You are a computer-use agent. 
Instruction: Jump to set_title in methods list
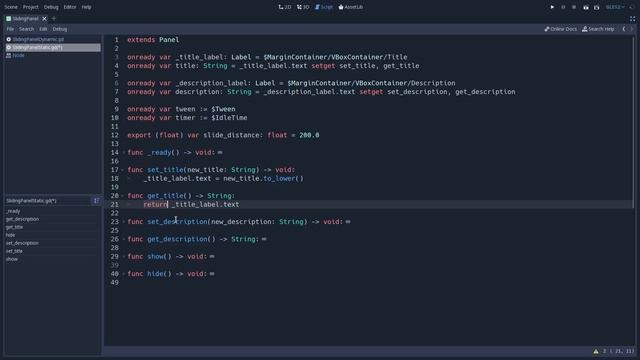(15, 251)
